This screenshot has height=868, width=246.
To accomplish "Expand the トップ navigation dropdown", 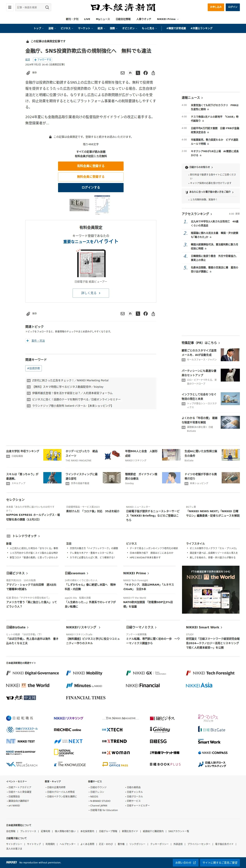I will tap(39, 28).
